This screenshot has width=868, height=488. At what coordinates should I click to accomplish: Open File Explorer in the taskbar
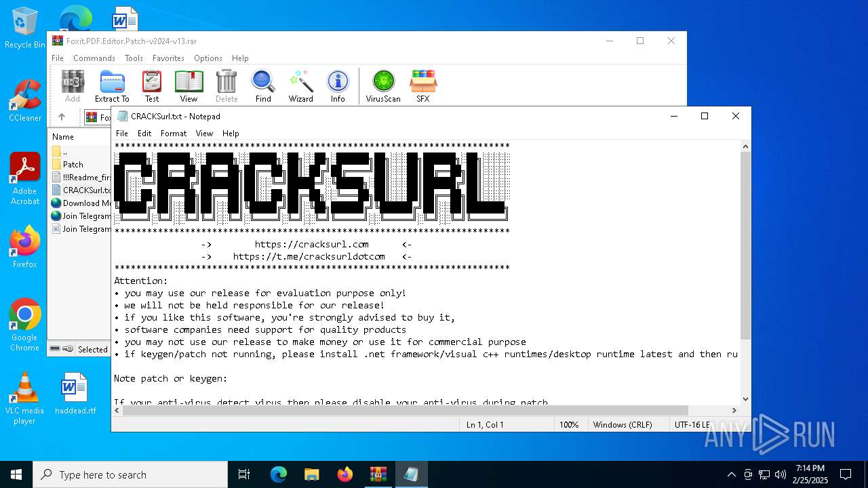(x=311, y=474)
